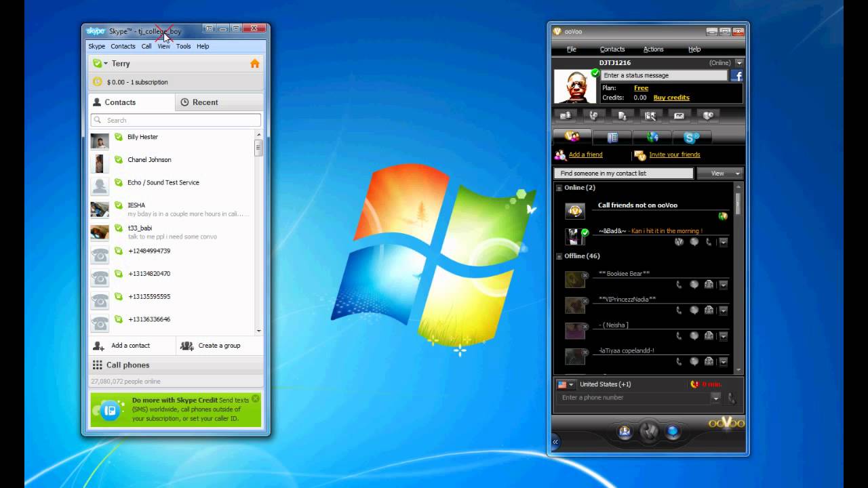Viewport: 868px width, 488px height.
Task: Select phone contact +13135595595
Action: [172, 300]
